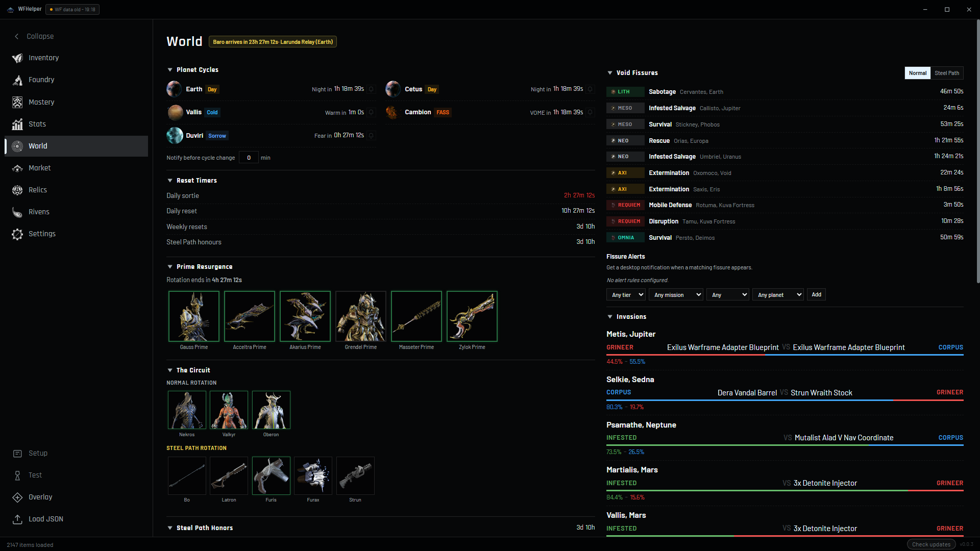980x551 pixels.
Task: Click the main page vertical scrollbar
Action: click(978, 152)
